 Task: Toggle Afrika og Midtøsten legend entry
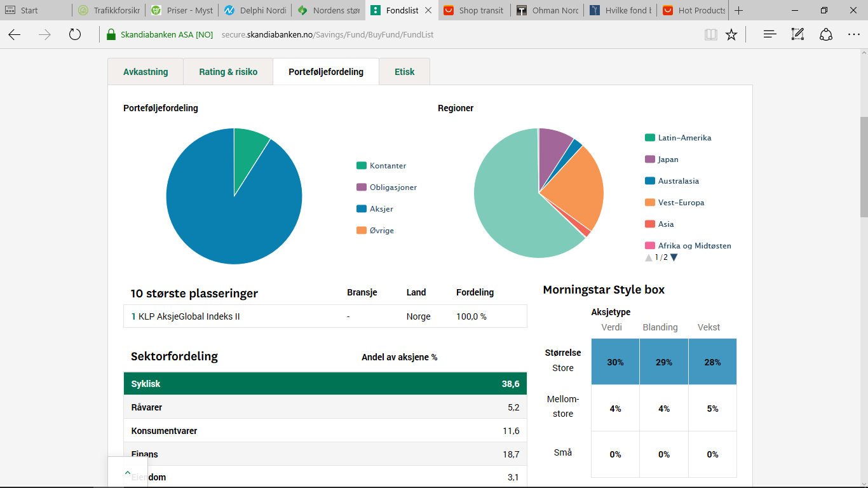pos(688,246)
